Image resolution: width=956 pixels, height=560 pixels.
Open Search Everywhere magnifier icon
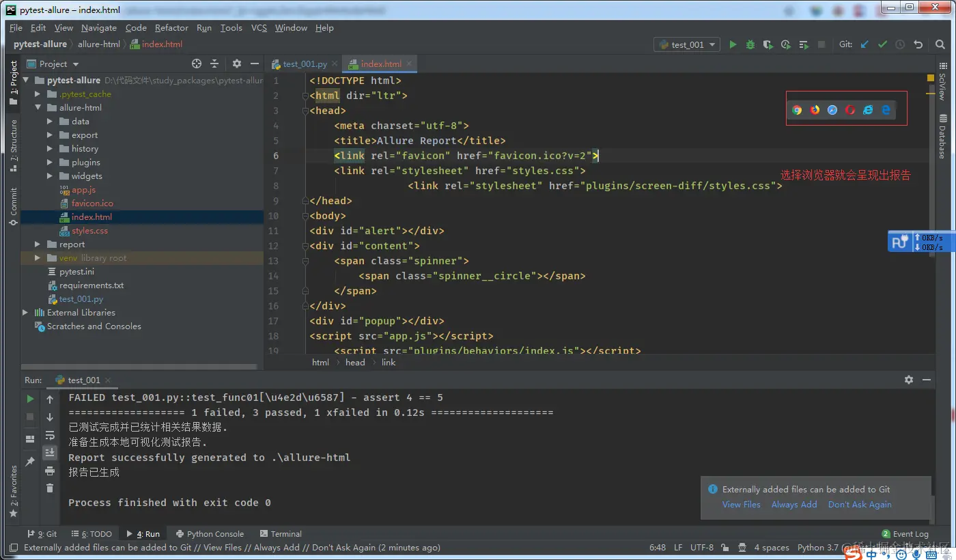pos(940,44)
